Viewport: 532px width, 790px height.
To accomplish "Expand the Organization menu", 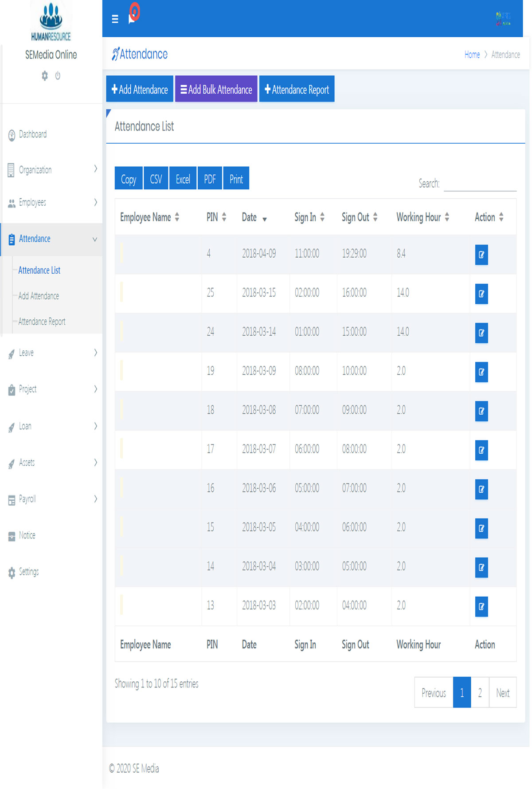I will click(x=51, y=169).
